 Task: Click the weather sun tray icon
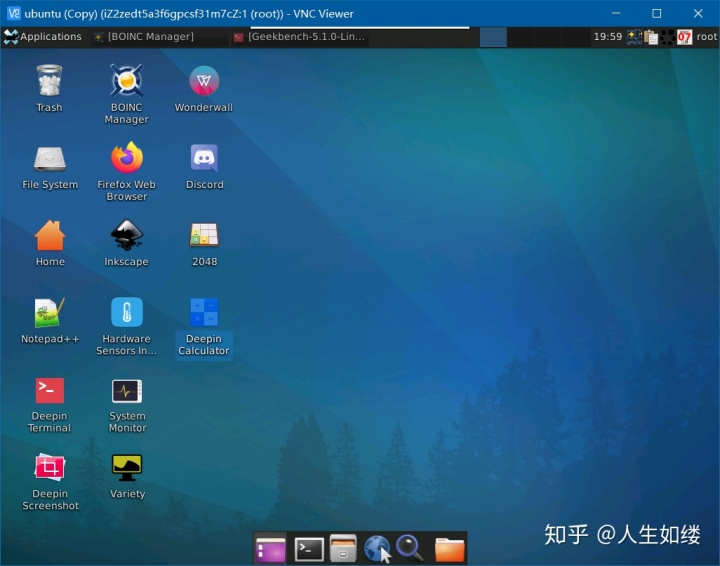[x=634, y=37]
